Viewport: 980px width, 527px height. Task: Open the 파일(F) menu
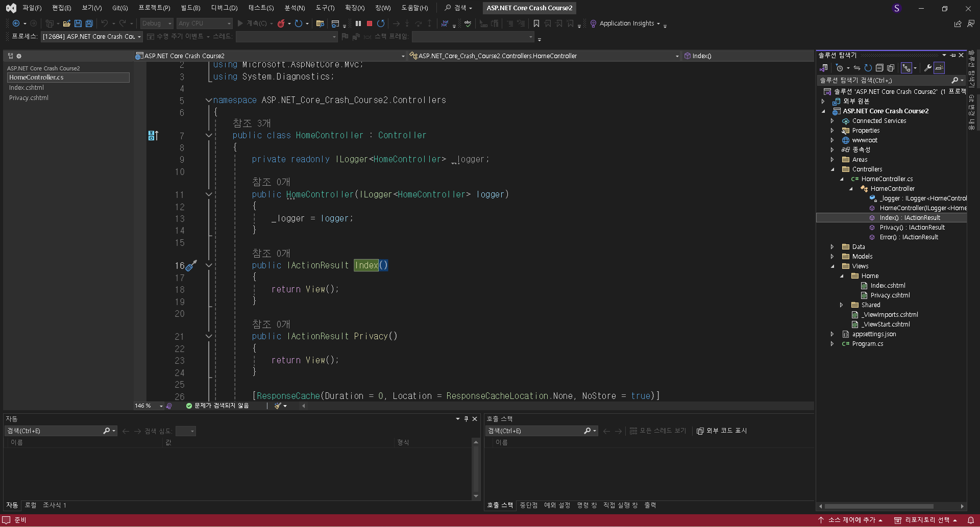32,8
